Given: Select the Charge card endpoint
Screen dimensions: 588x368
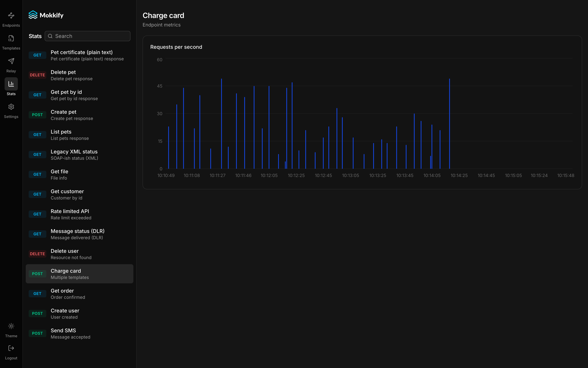Looking at the screenshot, I should (x=79, y=274).
